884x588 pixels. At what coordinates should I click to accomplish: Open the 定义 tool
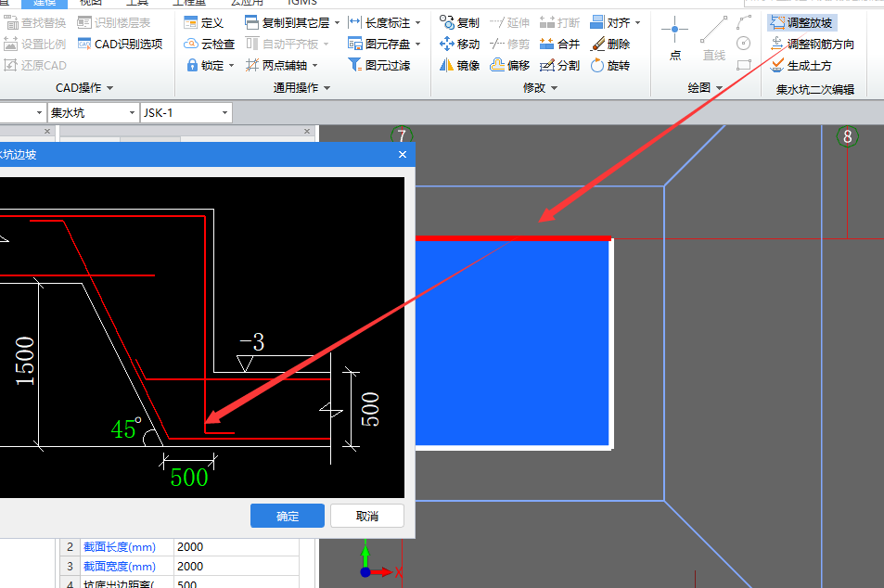click(x=204, y=22)
